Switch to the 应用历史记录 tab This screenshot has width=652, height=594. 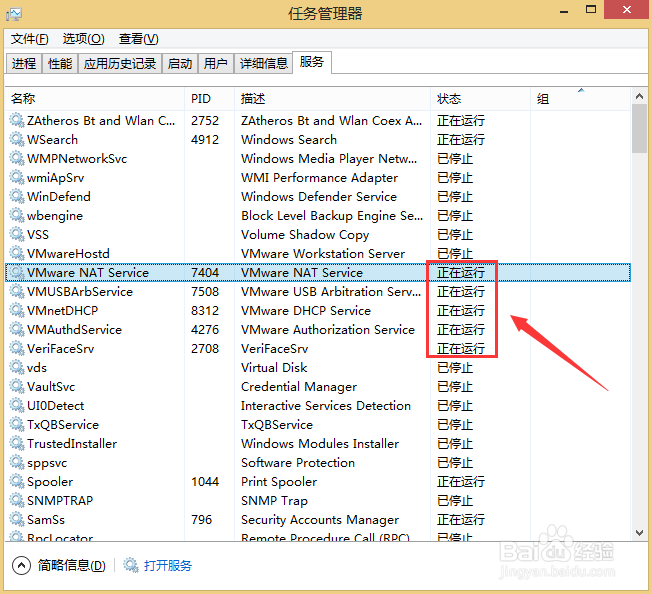(120, 64)
